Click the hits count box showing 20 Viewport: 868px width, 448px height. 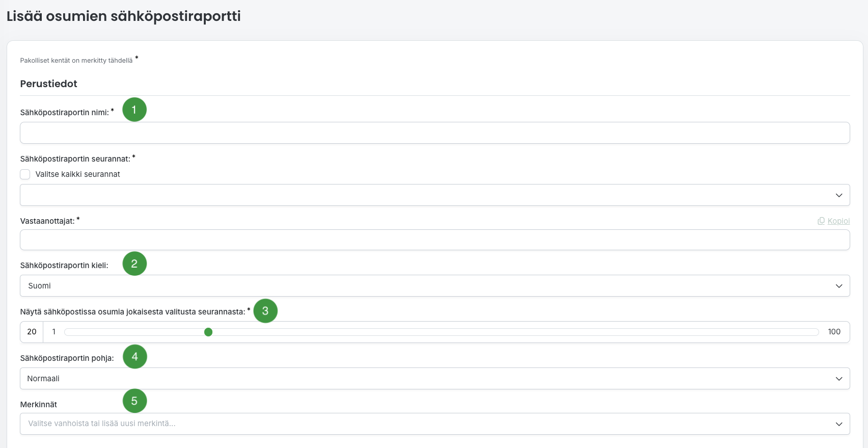(32, 332)
